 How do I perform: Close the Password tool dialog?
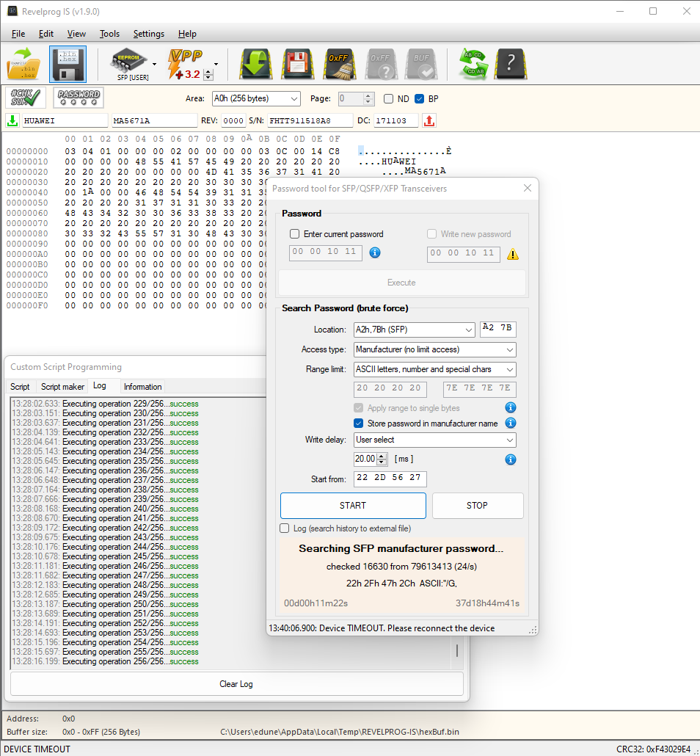[528, 188]
